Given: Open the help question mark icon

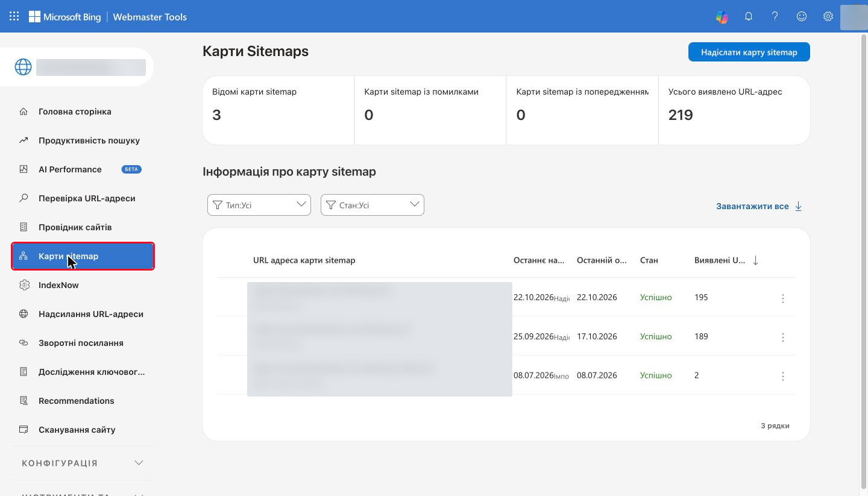Looking at the screenshot, I should coord(775,17).
